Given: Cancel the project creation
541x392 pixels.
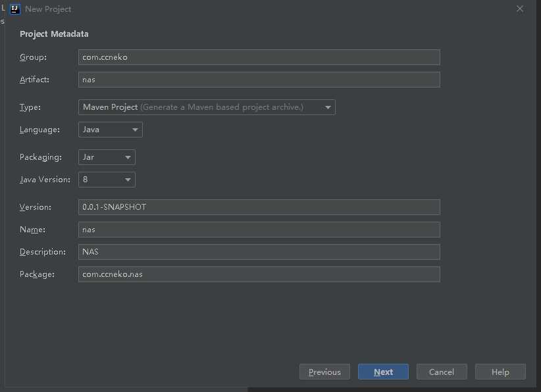Looking at the screenshot, I should tap(442, 372).
